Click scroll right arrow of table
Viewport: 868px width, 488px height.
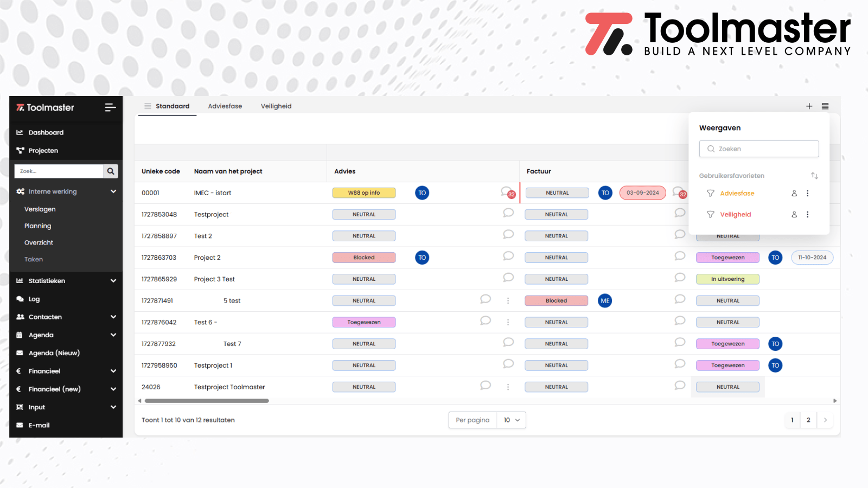click(x=835, y=401)
